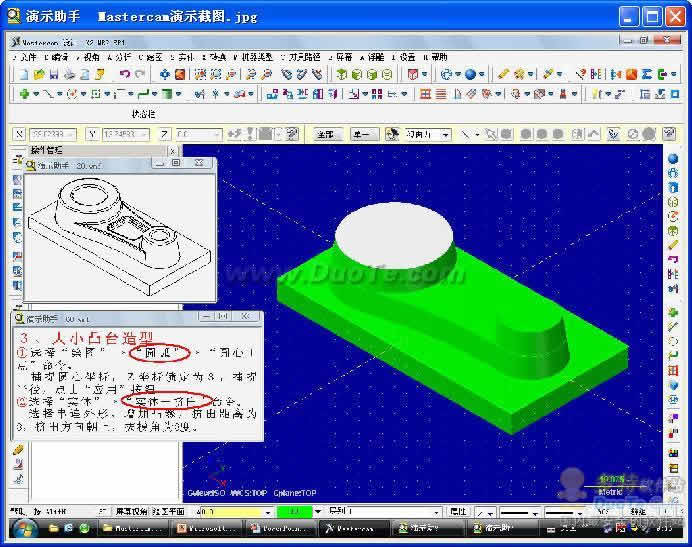
Task: Click the blue globe shading icon in top toolbar
Action: 470,74
